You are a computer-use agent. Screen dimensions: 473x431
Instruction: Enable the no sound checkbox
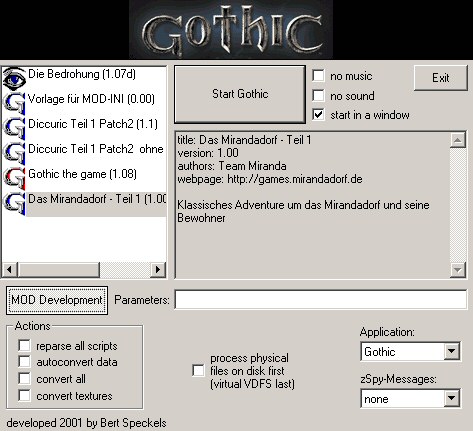(x=318, y=96)
